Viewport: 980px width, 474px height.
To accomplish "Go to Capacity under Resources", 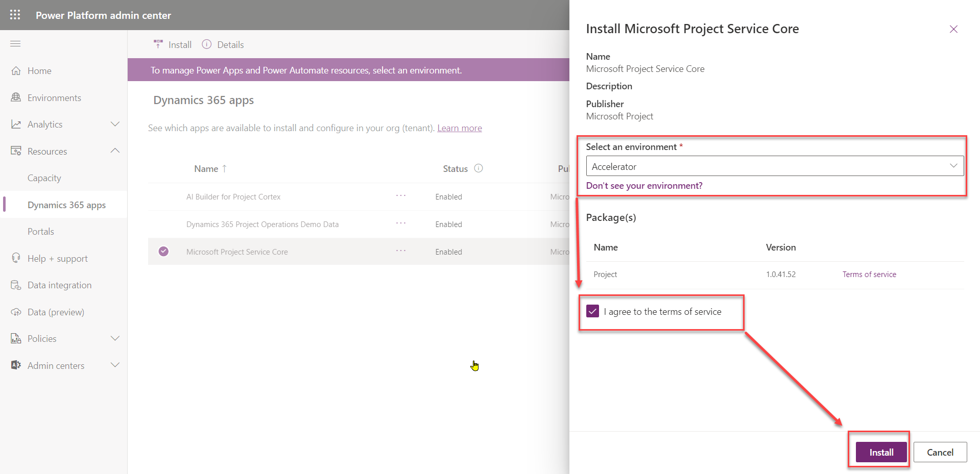I will click(44, 178).
